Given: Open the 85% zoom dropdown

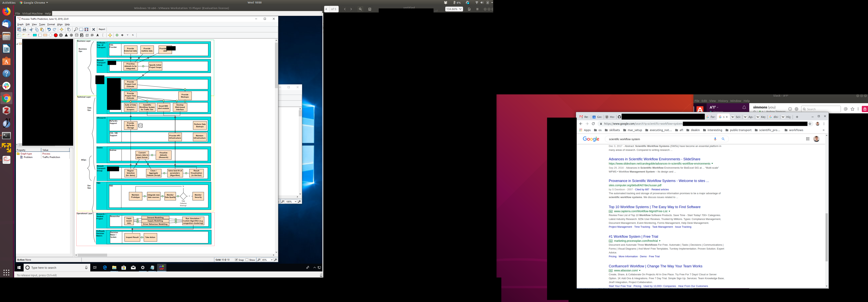Looking at the screenshot, I should click(x=272, y=260).
